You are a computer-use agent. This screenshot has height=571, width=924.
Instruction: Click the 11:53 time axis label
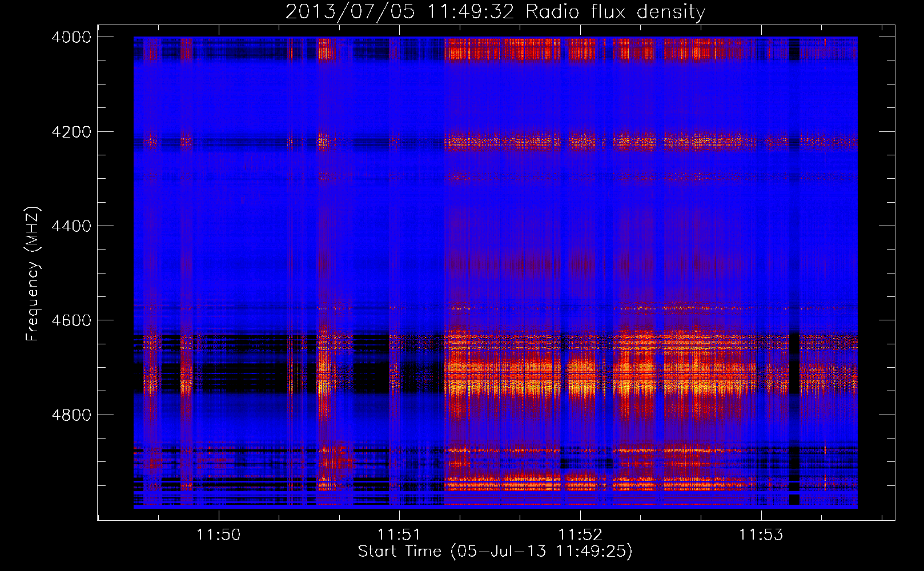[x=761, y=535]
